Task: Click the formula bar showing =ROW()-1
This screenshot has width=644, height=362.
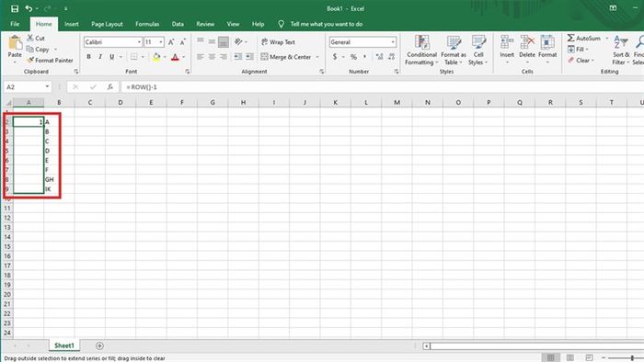Action: [x=382, y=87]
